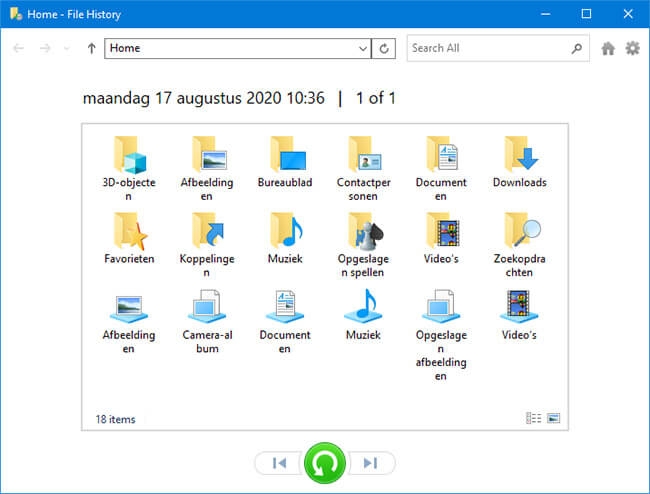This screenshot has width=650, height=494.
Task: Open the Contactpersonen folder
Action: (363, 169)
